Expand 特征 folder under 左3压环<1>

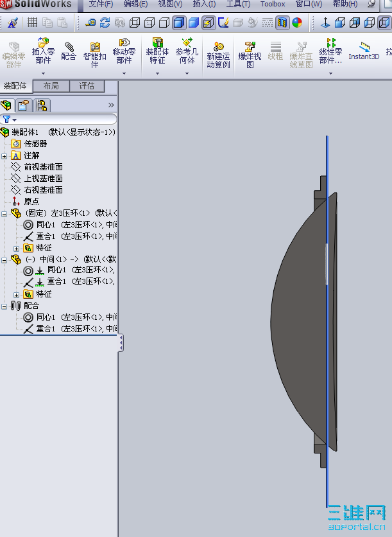(16, 249)
